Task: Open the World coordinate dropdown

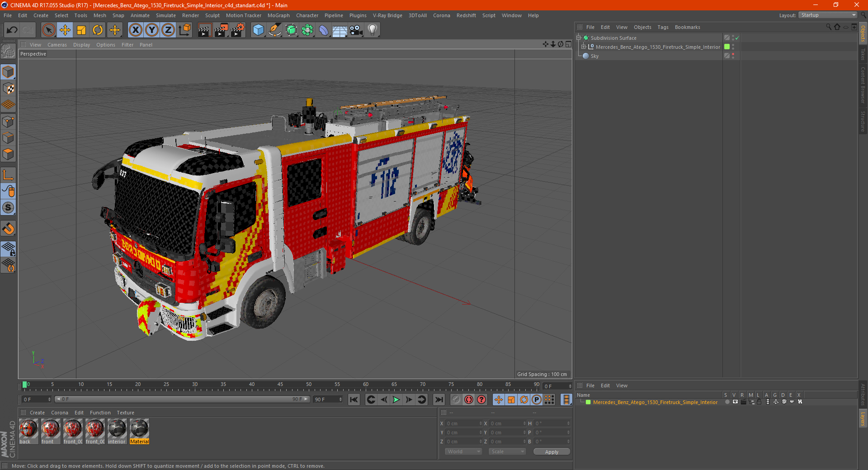Action: (463, 451)
